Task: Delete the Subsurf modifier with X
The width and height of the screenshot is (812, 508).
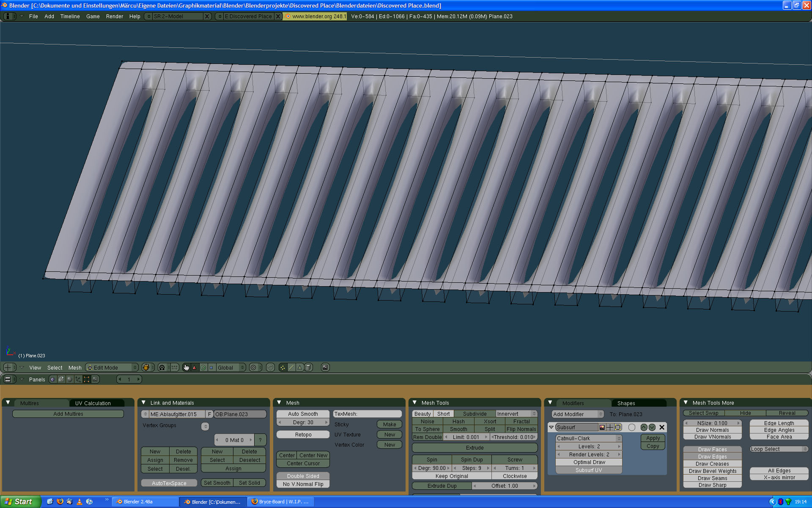Action: pyautogui.click(x=662, y=428)
